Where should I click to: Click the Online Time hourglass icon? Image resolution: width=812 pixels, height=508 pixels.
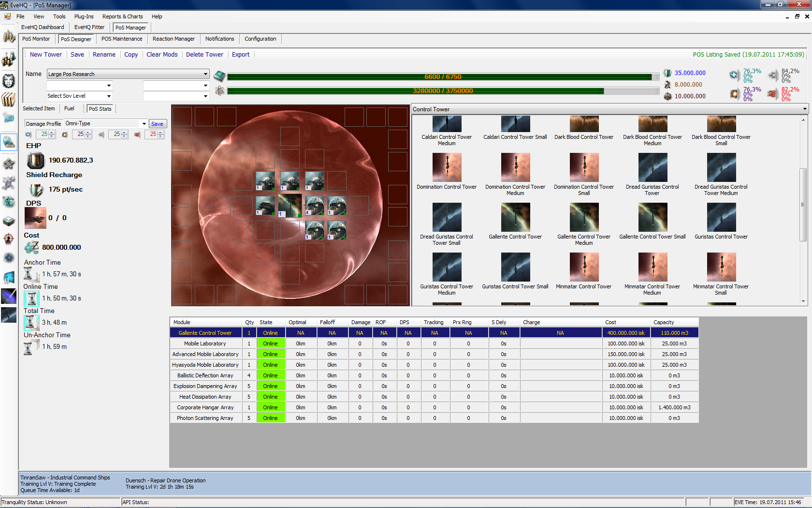[x=32, y=298]
